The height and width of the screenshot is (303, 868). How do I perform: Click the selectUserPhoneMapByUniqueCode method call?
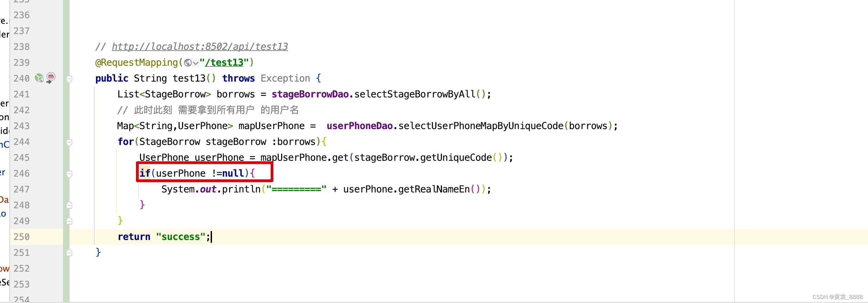[x=481, y=126]
